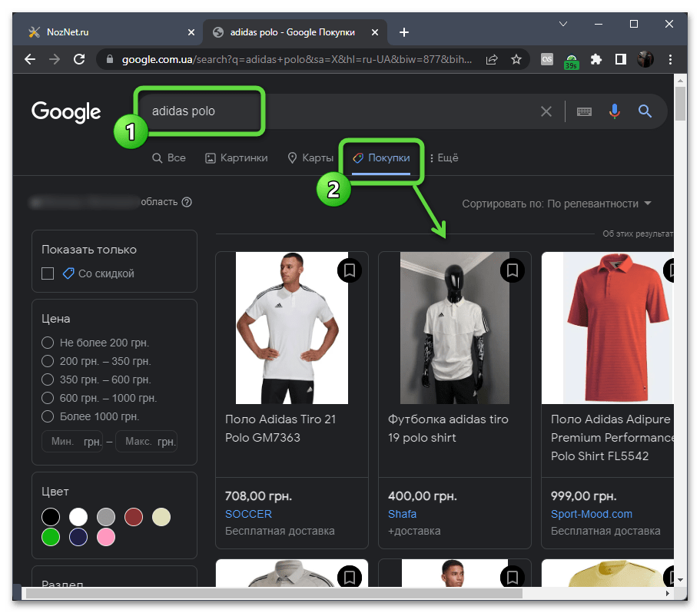
Task: Open Поло Adidas Tiro 21 Polo GM7363
Action: pyautogui.click(x=280, y=429)
